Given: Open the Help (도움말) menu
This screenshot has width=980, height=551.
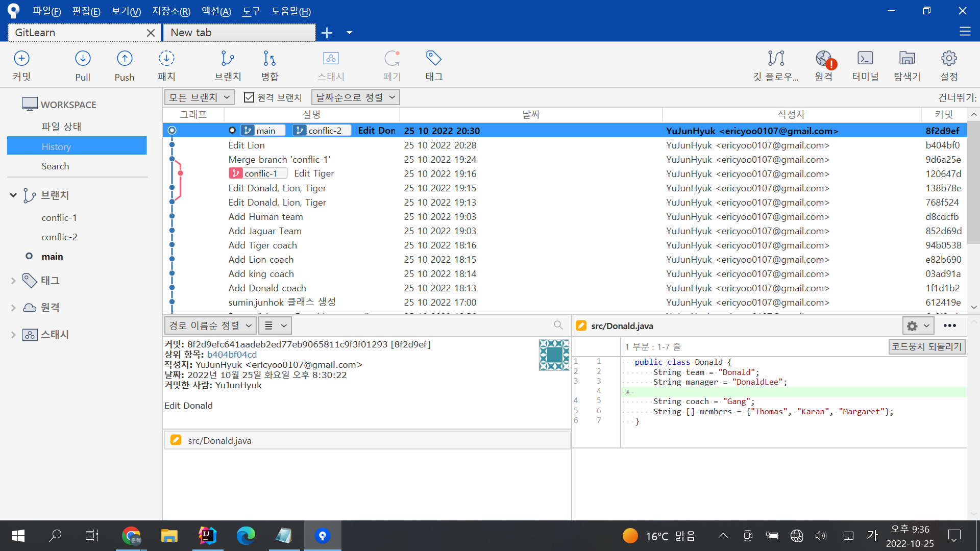Looking at the screenshot, I should click(x=291, y=11).
